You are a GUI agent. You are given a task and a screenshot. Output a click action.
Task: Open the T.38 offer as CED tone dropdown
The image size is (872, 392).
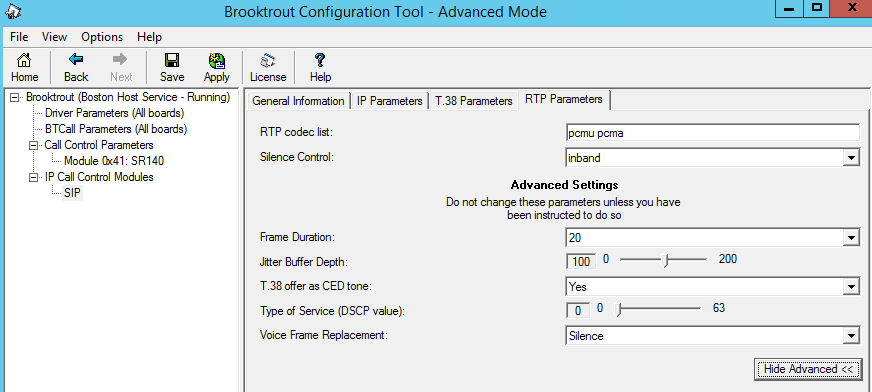[x=850, y=287]
